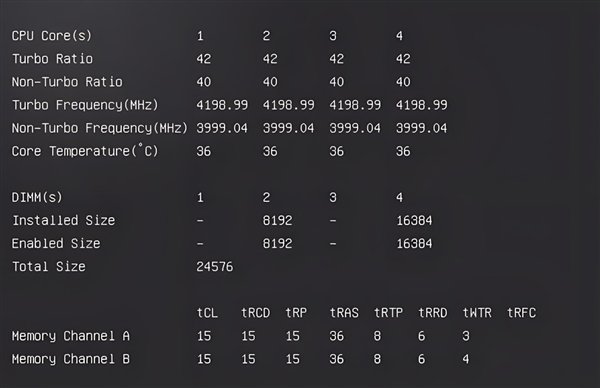600x388 pixels.
Task: Select DIMM 2 enabled size 8192
Action: pyautogui.click(x=277, y=244)
